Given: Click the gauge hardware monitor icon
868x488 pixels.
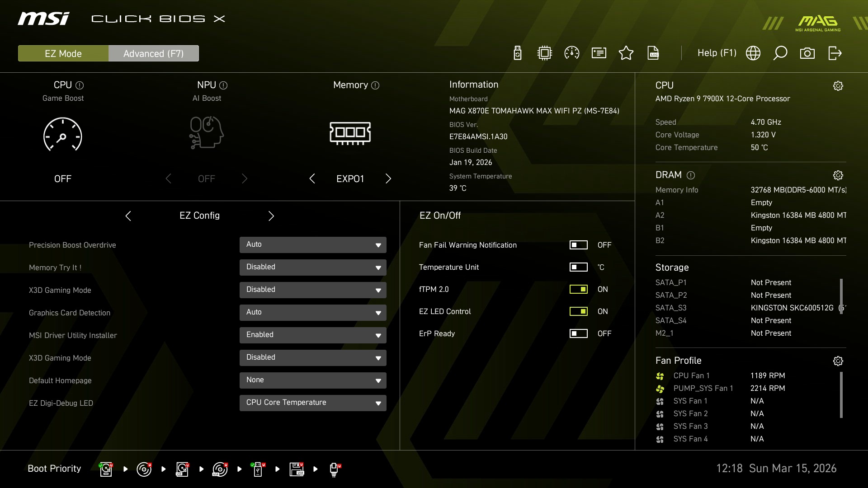Looking at the screenshot, I should [572, 53].
